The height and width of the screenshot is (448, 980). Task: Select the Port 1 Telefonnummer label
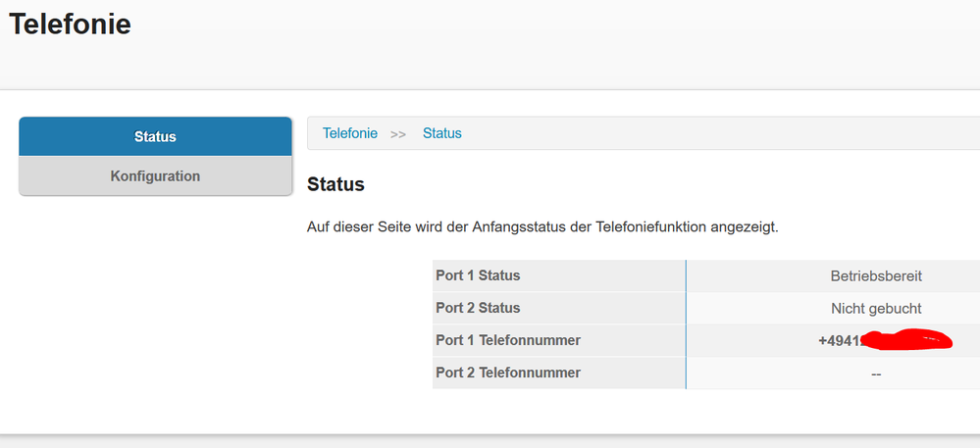pos(508,340)
